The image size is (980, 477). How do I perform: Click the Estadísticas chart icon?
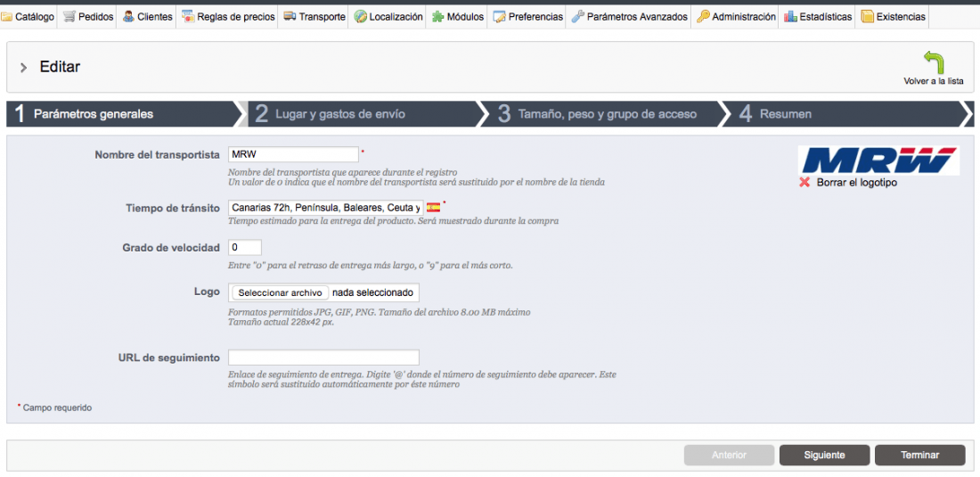(790, 17)
